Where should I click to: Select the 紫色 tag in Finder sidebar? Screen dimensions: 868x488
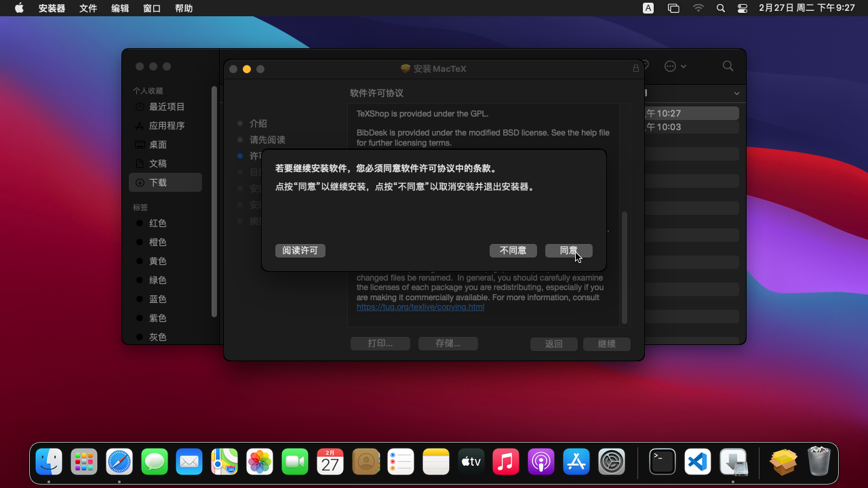(165, 318)
